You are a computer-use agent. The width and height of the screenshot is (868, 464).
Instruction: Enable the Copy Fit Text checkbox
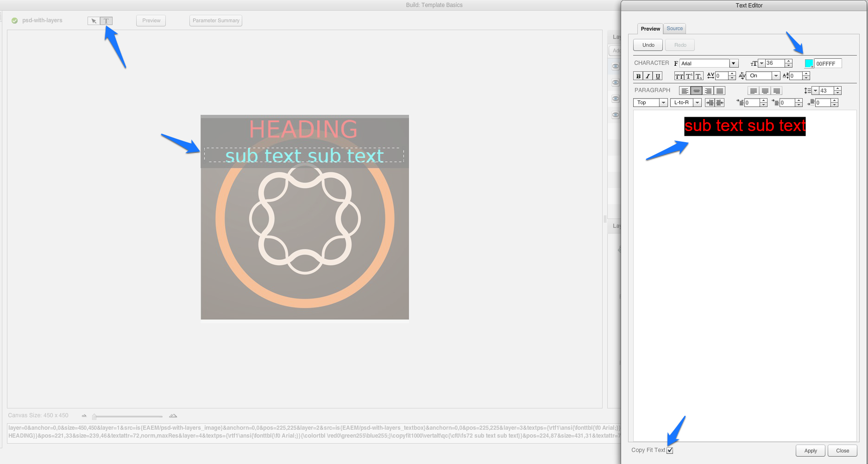pos(670,450)
